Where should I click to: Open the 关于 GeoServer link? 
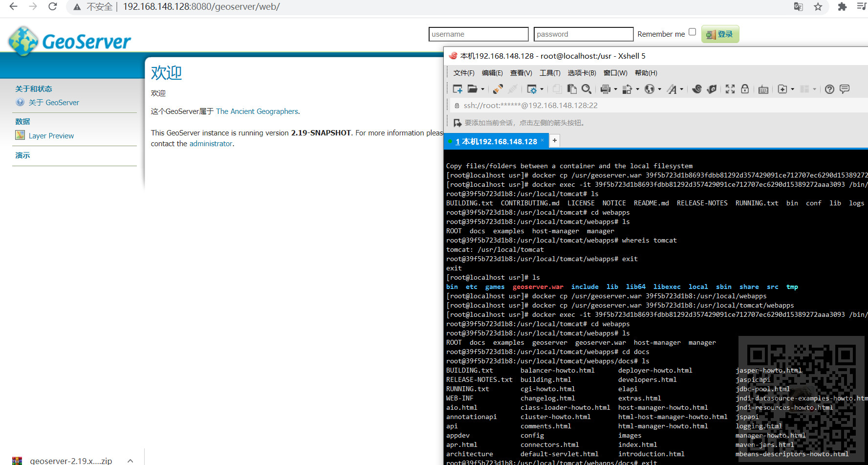pos(54,102)
